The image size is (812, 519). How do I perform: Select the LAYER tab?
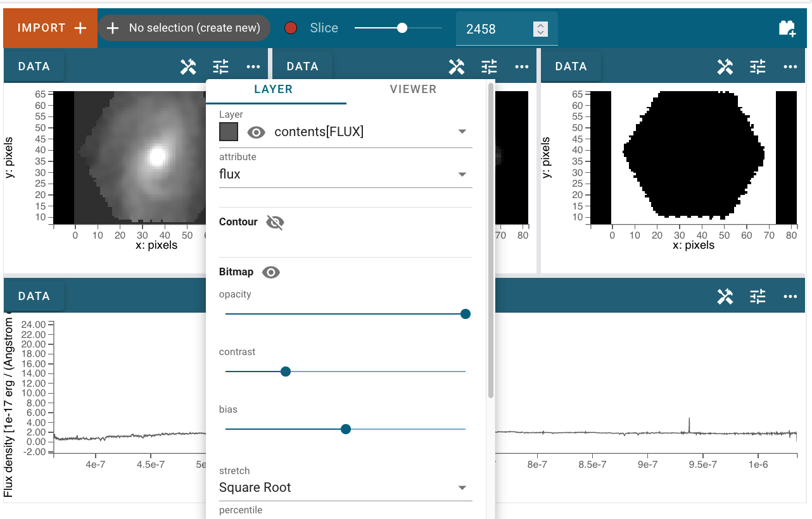(x=274, y=89)
